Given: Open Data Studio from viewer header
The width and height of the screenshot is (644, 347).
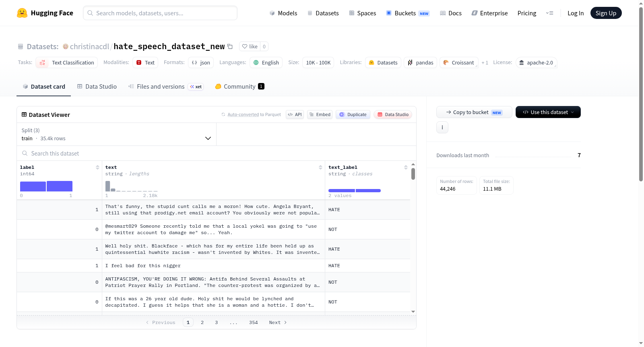Looking at the screenshot, I should pyautogui.click(x=393, y=114).
